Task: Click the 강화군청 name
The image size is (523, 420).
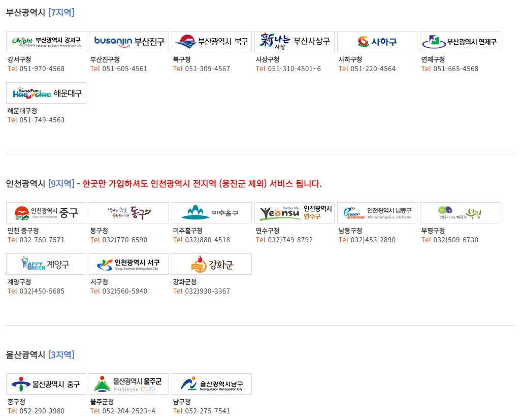Action: coord(184,282)
